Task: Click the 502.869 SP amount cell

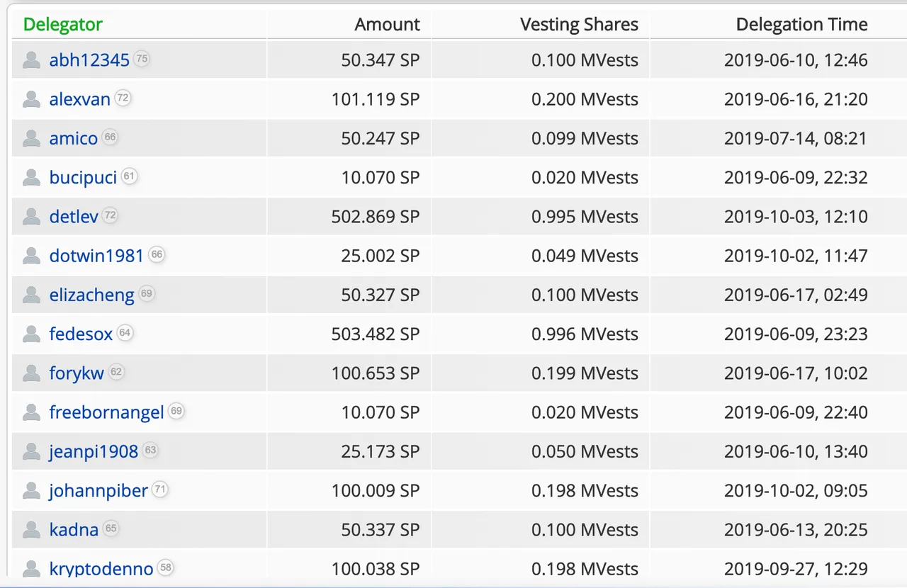Action: (376, 217)
